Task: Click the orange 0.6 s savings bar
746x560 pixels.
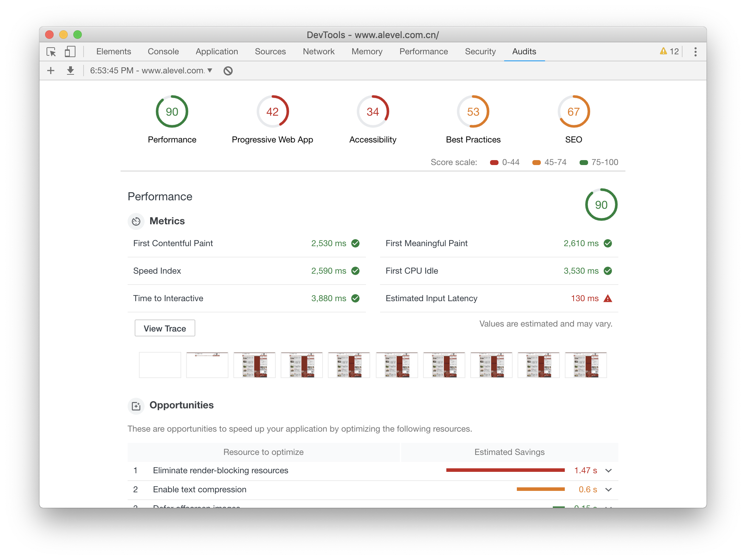Action: point(540,489)
